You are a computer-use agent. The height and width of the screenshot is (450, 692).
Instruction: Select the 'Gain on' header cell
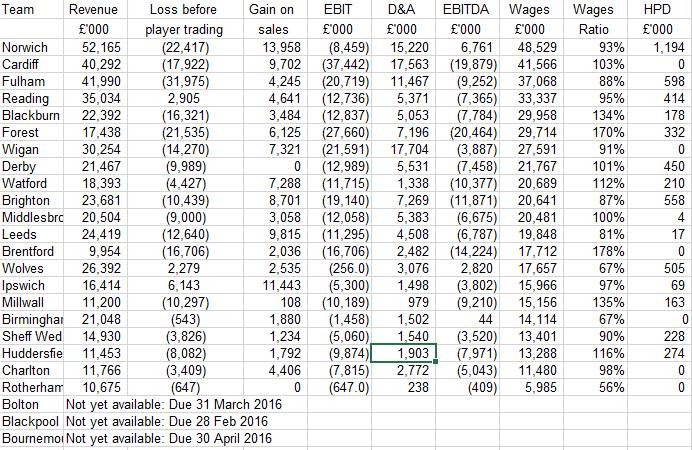275,9
